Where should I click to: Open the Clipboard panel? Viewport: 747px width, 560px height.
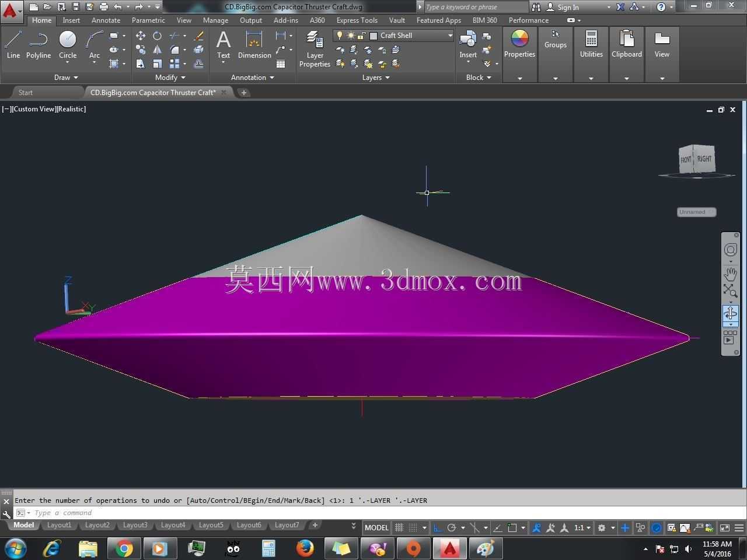point(627,44)
